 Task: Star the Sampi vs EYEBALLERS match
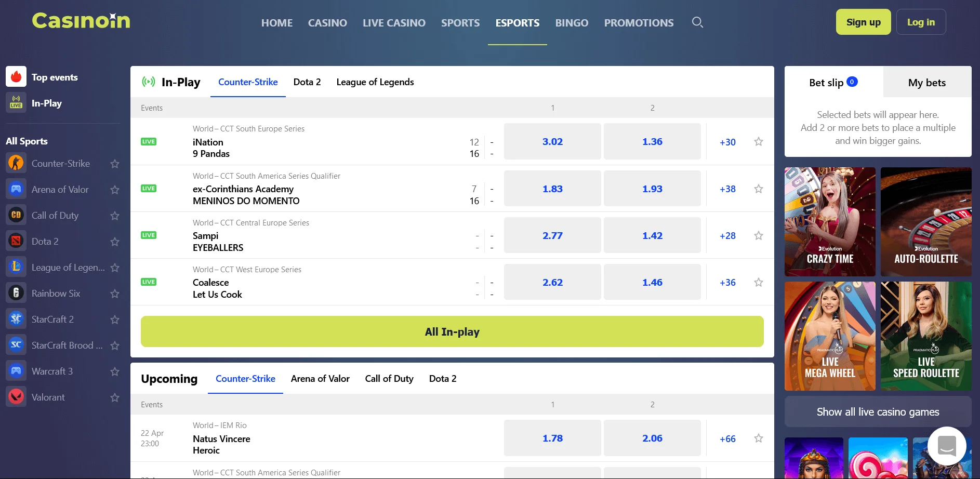pyautogui.click(x=759, y=235)
